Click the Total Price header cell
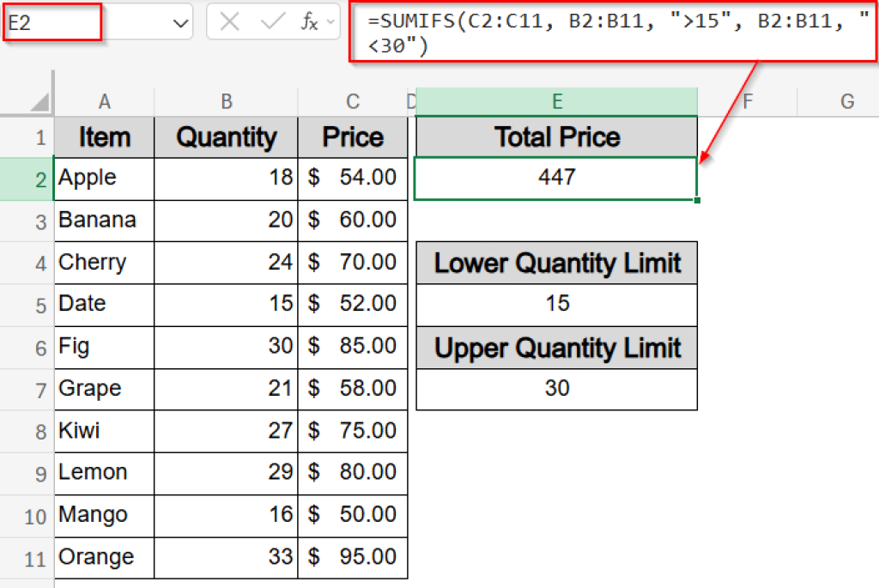The image size is (879, 588). click(x=556, y=136)
